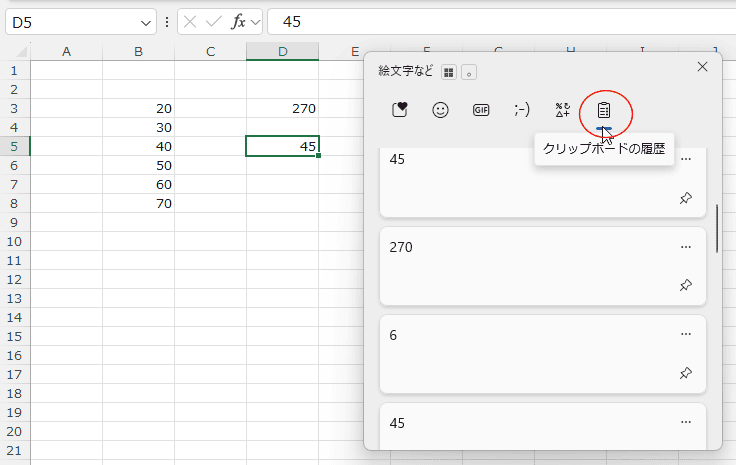Confirm entry with checkmark icon in formula bar

213,22
